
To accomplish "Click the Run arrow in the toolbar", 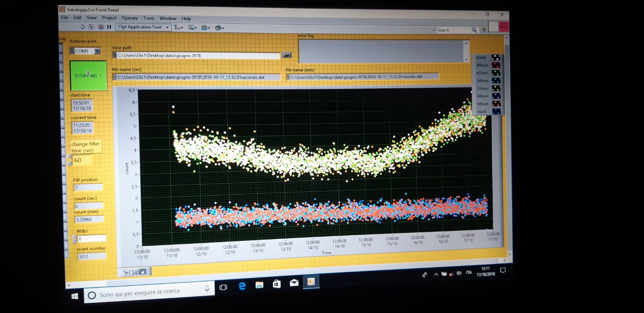I will [82, 27].
